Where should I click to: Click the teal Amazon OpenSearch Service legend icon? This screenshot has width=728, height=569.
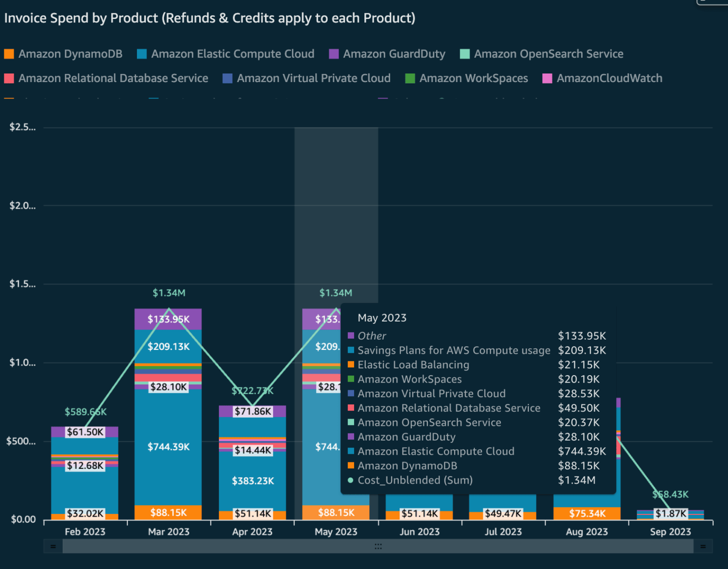point(464,54)
